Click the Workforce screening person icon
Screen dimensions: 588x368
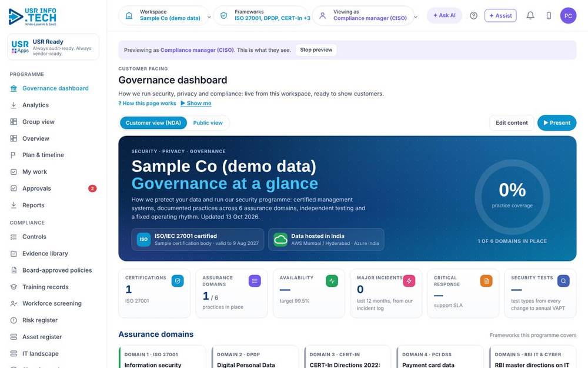coord(14,303)
